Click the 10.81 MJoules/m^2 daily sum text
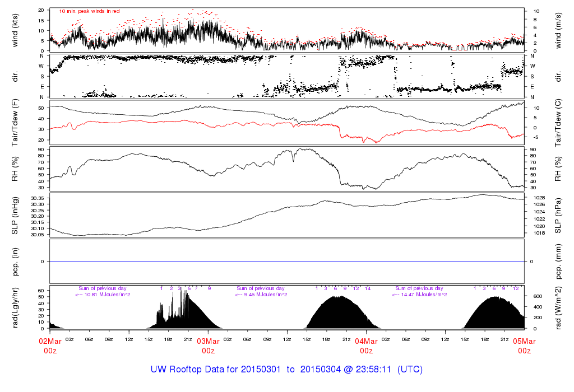The width and height of the screenshot is (574, 392). click(x=103, y=295)
